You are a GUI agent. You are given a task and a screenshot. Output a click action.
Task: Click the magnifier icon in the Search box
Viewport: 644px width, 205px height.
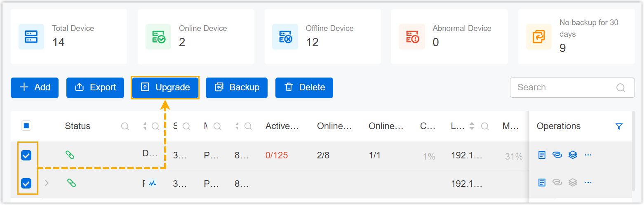coord(620,87)
